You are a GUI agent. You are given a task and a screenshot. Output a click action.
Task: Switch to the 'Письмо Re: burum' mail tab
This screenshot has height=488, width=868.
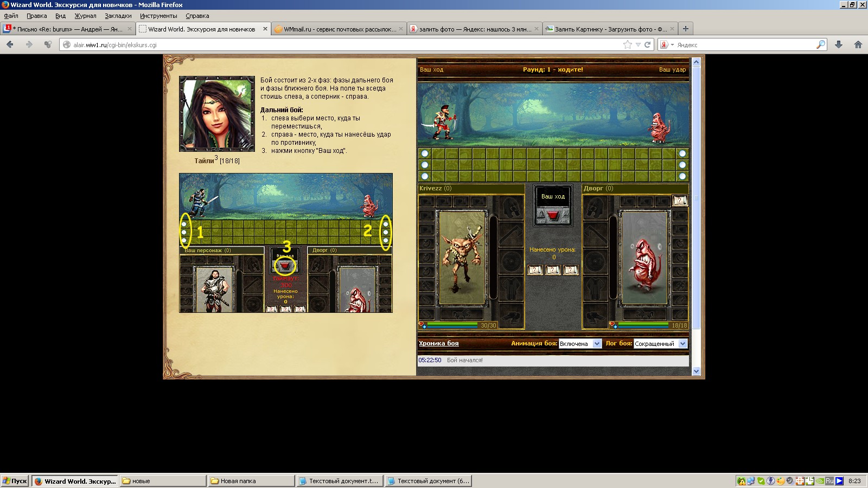pos(67,29)
